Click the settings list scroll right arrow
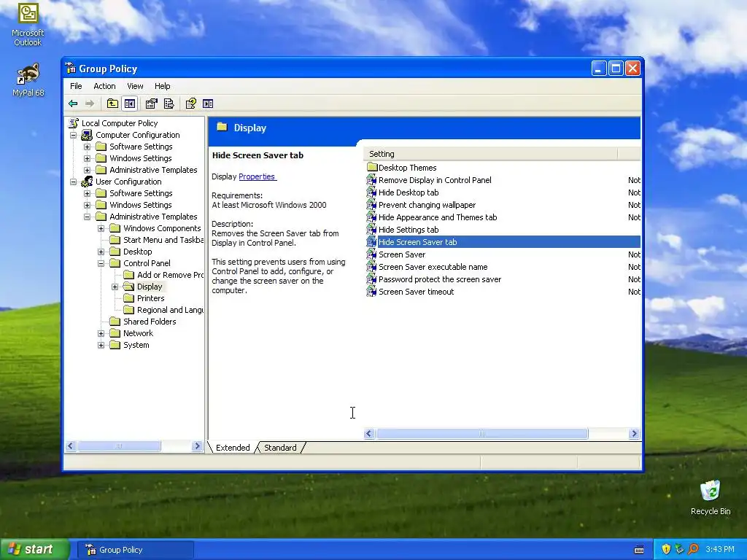747x560 pixels. coord(634,433)
